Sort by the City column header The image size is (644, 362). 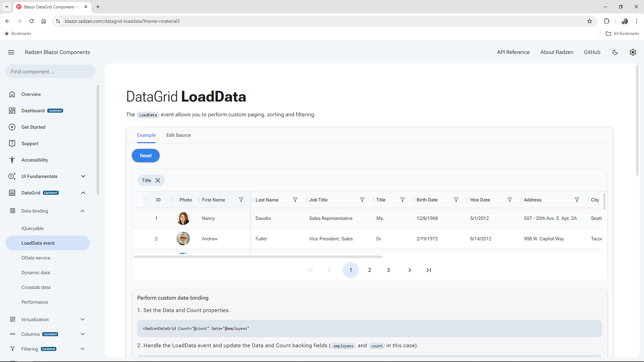[595, 200]
